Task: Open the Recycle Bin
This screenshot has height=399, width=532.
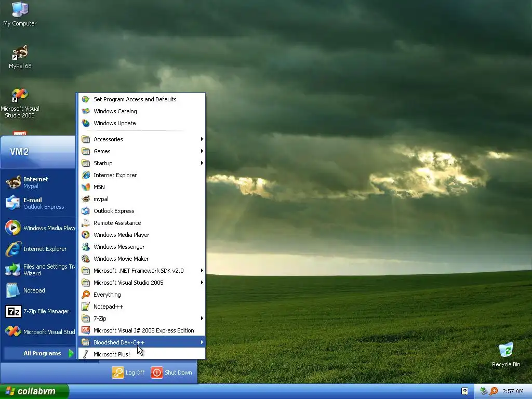Action: coord(506,355)
